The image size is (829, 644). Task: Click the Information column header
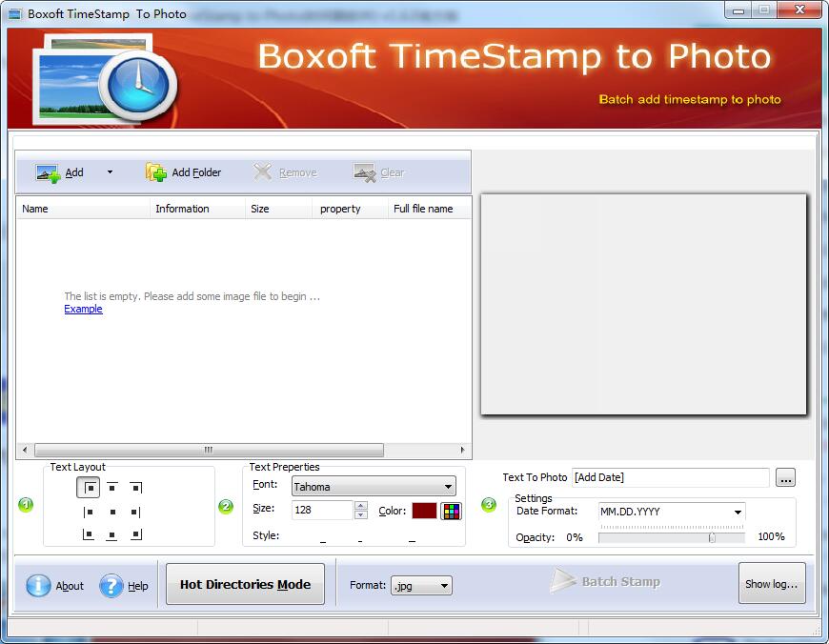tap(198, 209)
